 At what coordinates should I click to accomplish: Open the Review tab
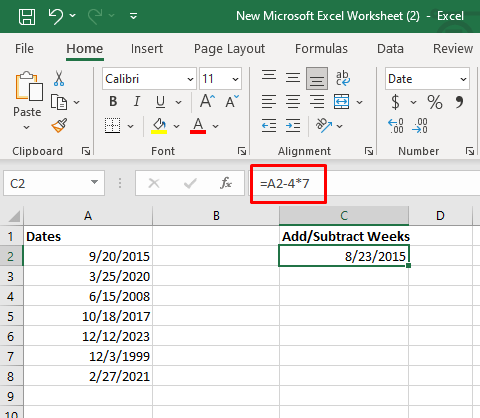[x=453, y=49]
